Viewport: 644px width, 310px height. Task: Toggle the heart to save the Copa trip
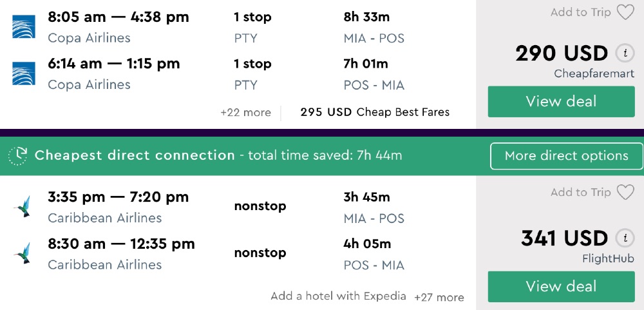[625, 12]
